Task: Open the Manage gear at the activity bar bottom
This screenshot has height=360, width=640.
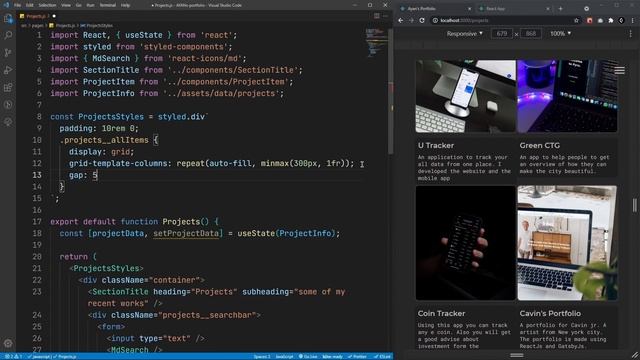Action: point(8,343)
